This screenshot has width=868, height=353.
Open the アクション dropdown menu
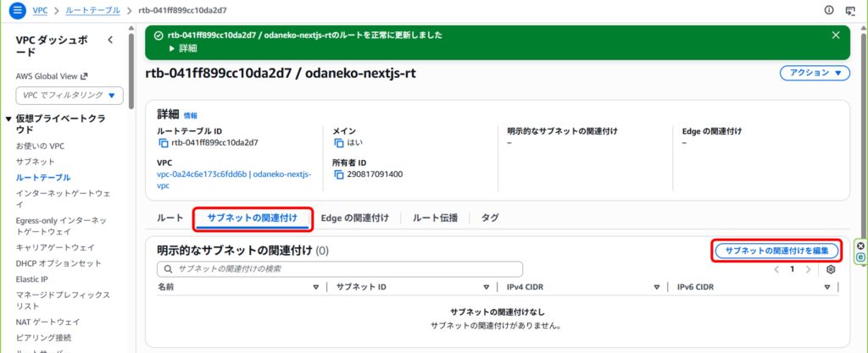pos(814,73)
